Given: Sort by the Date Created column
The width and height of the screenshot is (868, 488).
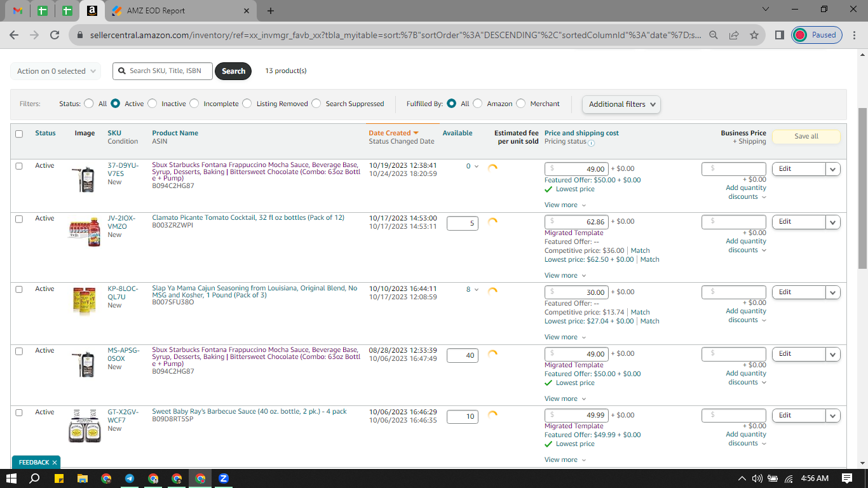Looking at the screenshot, I should click(393, 133).
